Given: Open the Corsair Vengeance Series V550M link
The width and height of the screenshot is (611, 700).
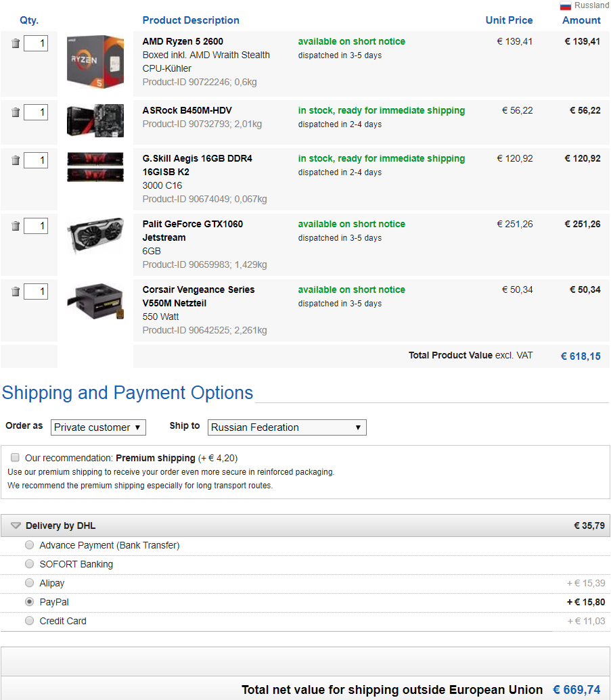Looking at the screenshot, I should [198, 289].
